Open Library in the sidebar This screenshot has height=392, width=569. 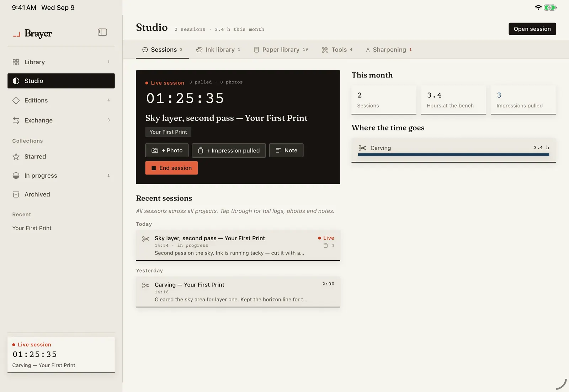click(61, 62)
